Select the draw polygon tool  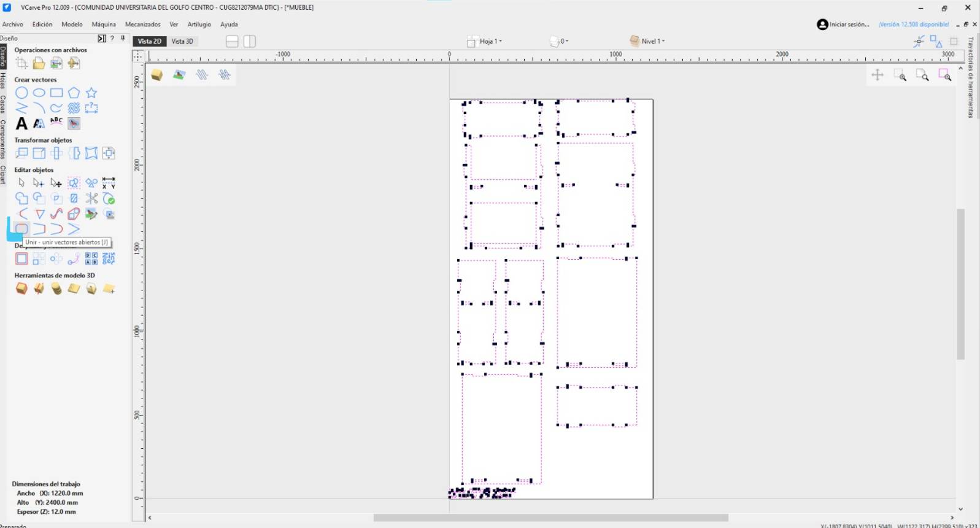[x=74, y=93]
